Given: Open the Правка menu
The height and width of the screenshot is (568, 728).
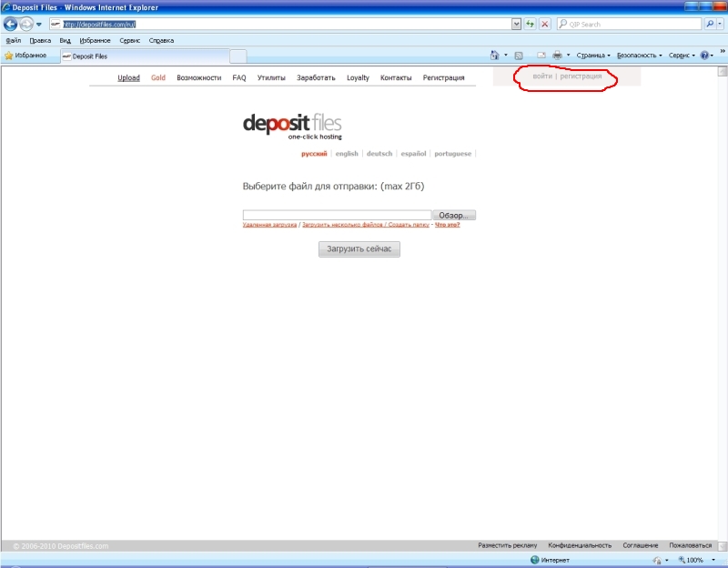Looking at the screenshot, I should pyautogui.click(x=40, y=40).
